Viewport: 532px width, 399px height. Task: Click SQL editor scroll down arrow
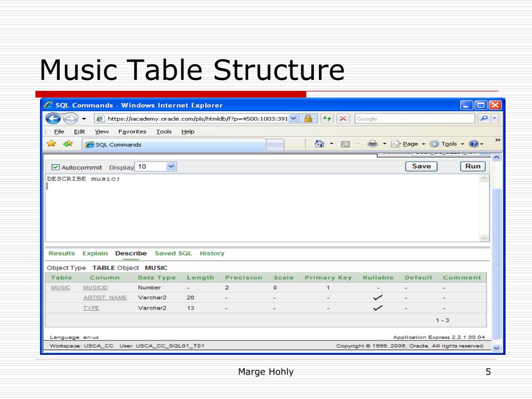(484, 238)
